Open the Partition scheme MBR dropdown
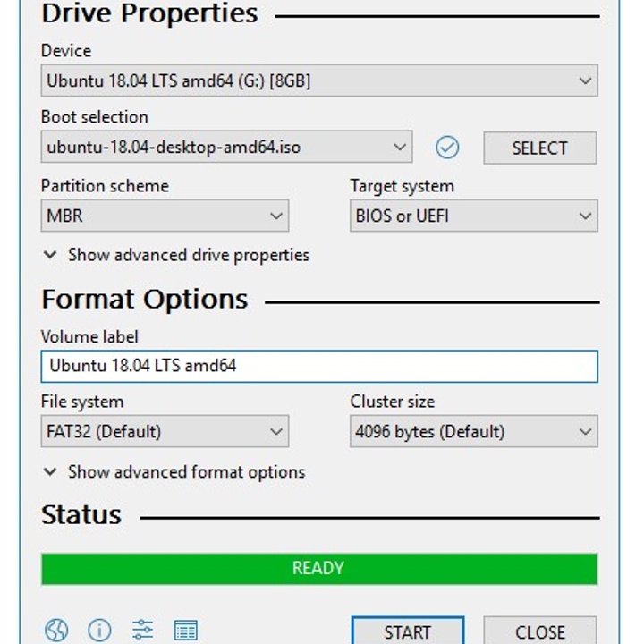 point(165,216)
